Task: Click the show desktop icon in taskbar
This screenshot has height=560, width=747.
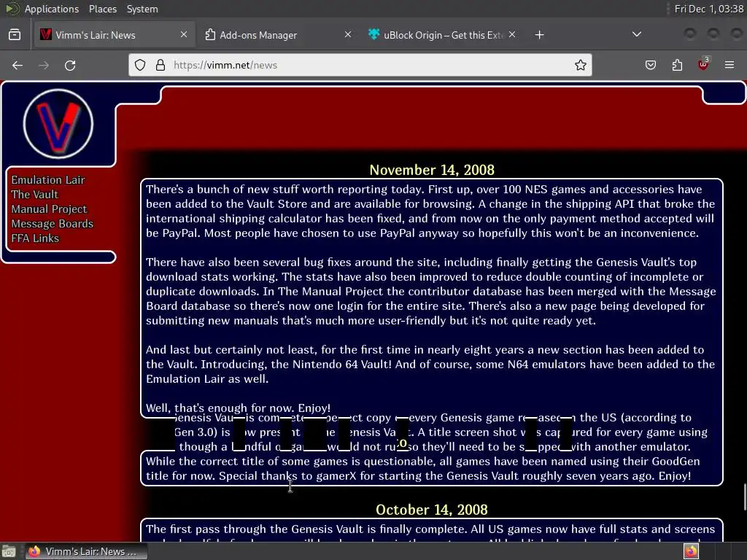Action: point(9,551)
